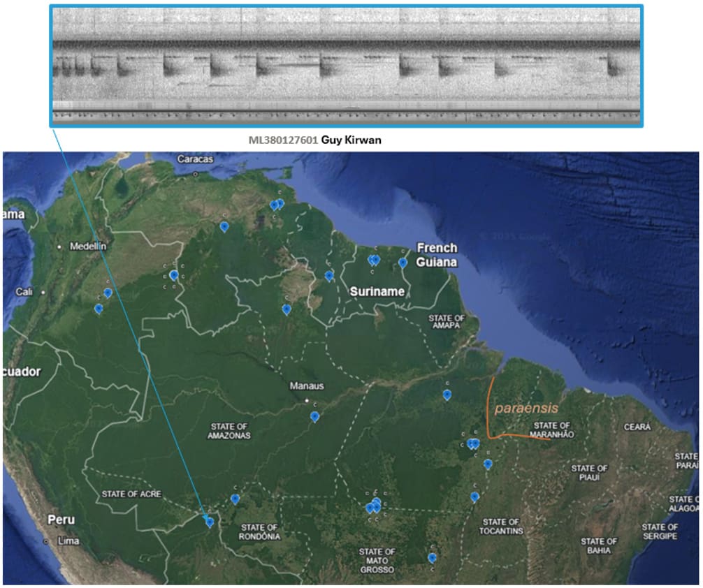The width and height of the screenshot is (703, 588).
Task: Click the map pin southeast of Manaus
Action: click(314, 416)
